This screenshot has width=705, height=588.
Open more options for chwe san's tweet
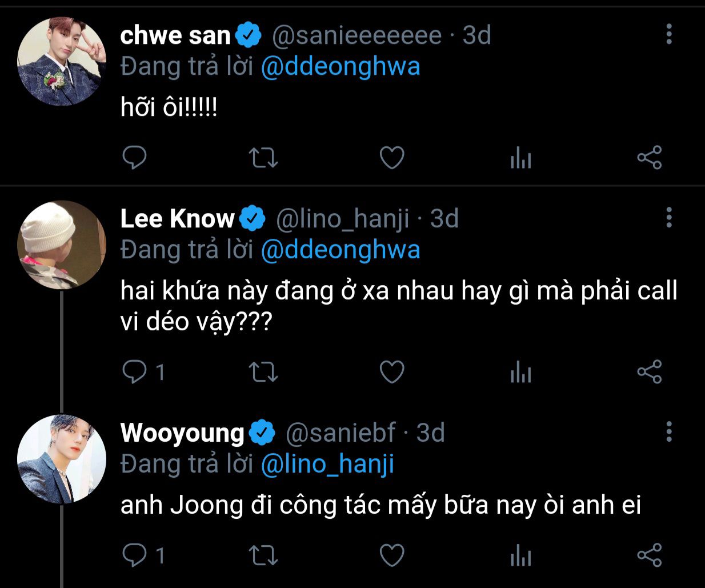pyautogui.click(x=669, y=35)
